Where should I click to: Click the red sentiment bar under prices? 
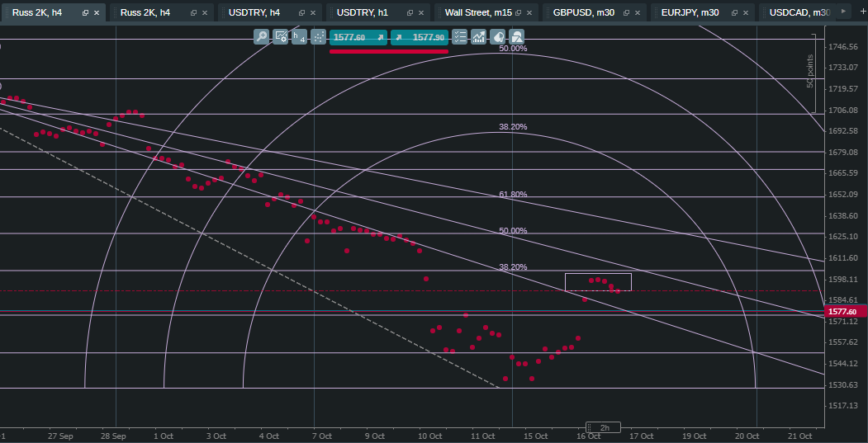pyautogui.click(x=389, y=51)
